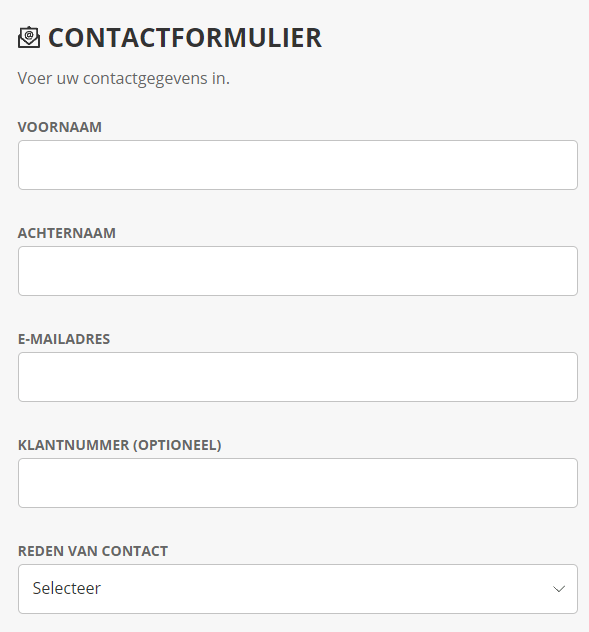Click the envelope icon beside Contactformulier
This screenshot has width=589, height=632.
[29, 37]
